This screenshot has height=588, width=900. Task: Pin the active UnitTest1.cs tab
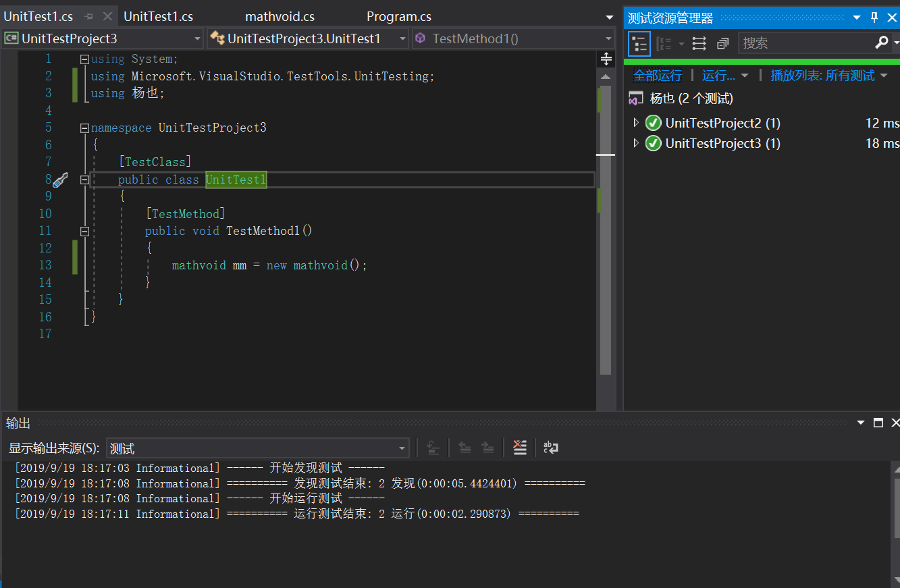[x=88, y=16]
